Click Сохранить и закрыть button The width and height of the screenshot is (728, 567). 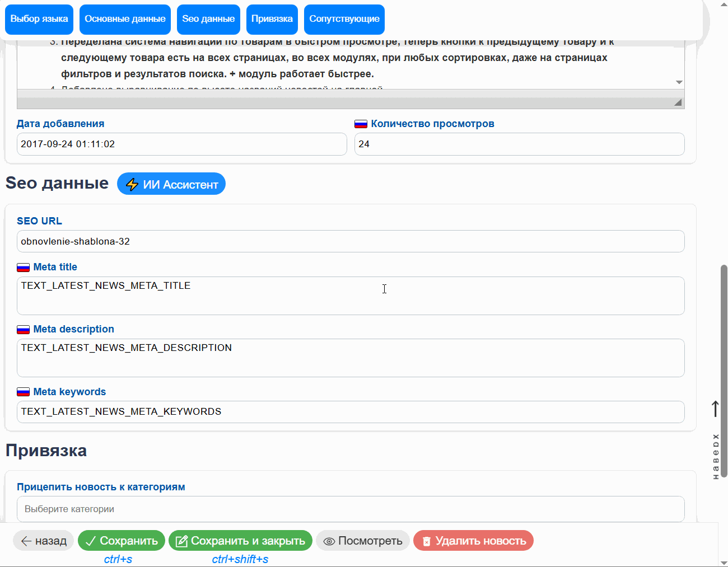pyautogui.click(x=240, y=541)
